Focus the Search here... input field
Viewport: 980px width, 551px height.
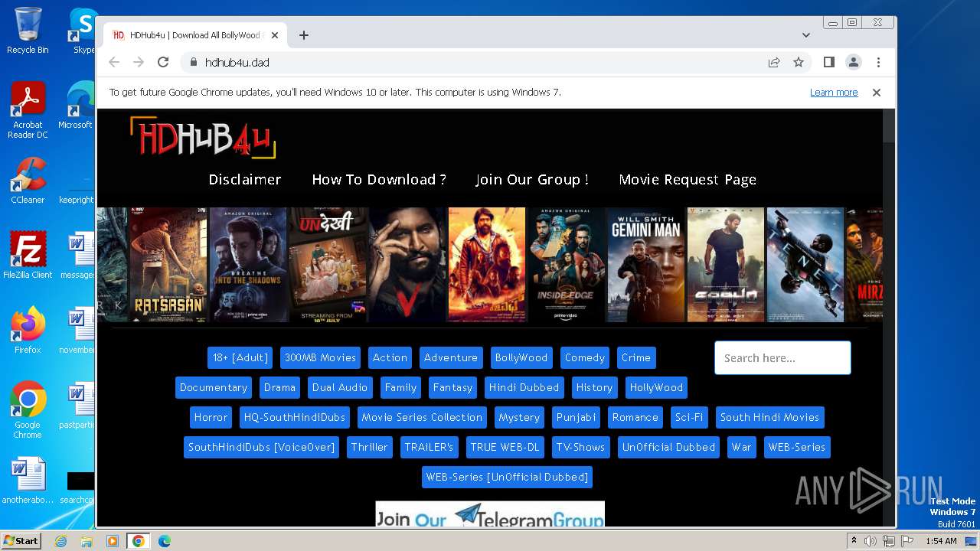tap(782, 357)
